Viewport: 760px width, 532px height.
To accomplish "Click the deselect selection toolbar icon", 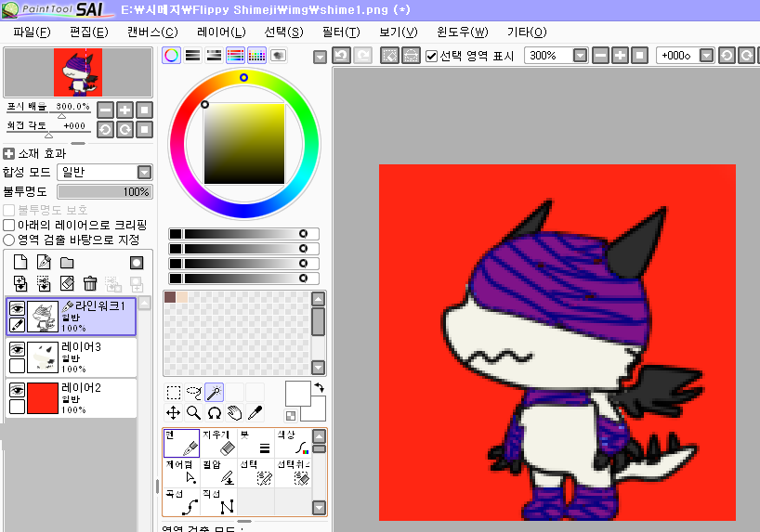I will pos(389,56).
